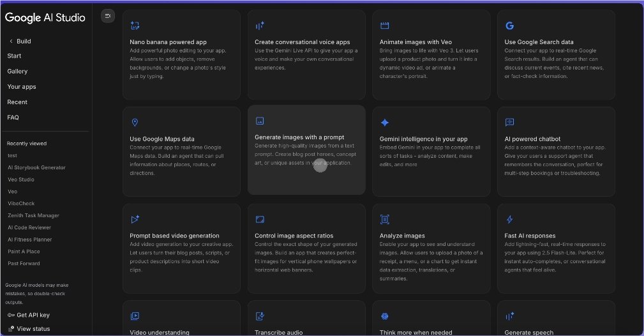644x336 pixels.
Task: Select 'Fast AI responses' title
Action: [x=530, y=236]
